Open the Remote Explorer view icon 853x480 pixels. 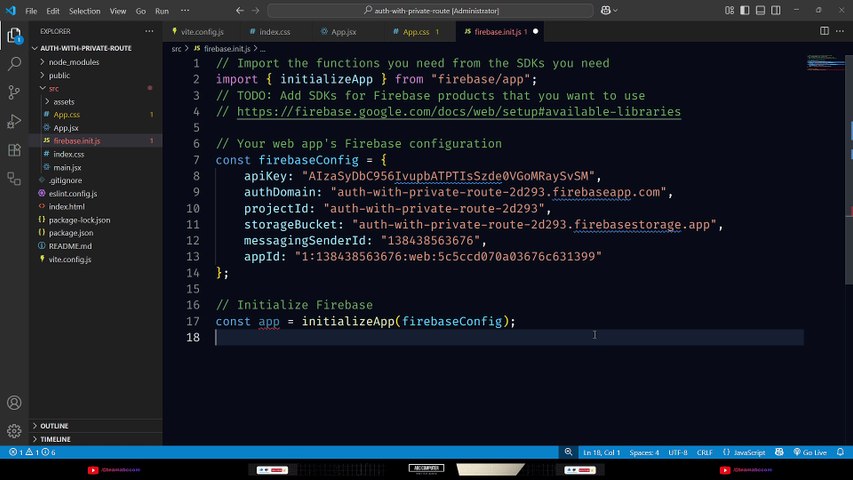tap(14, 179)
